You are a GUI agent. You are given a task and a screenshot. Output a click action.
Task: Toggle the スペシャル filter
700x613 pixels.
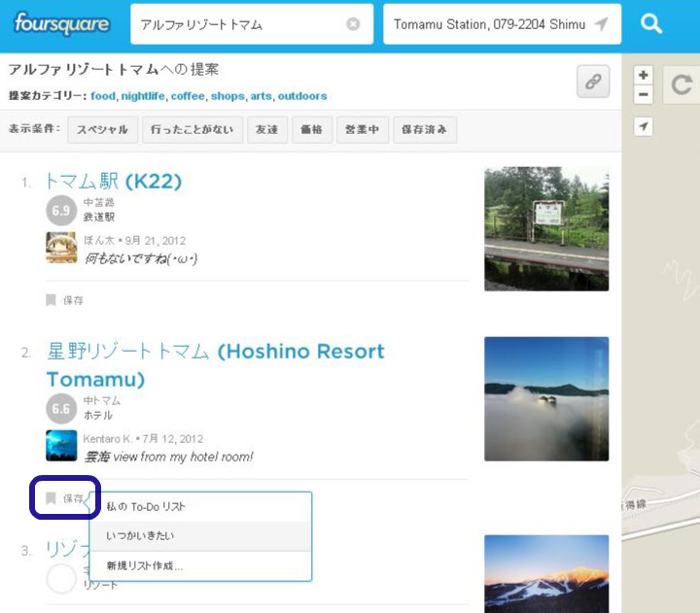click(102, 130)
